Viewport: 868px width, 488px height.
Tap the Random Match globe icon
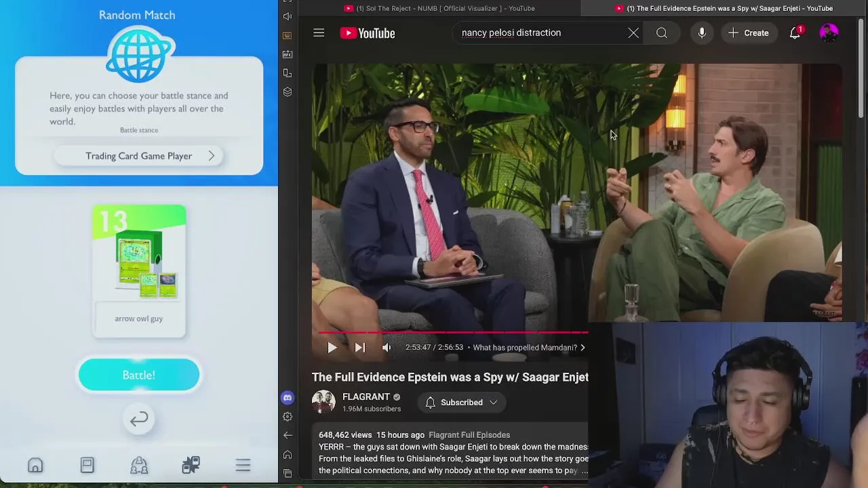click(x=140, y=54)
